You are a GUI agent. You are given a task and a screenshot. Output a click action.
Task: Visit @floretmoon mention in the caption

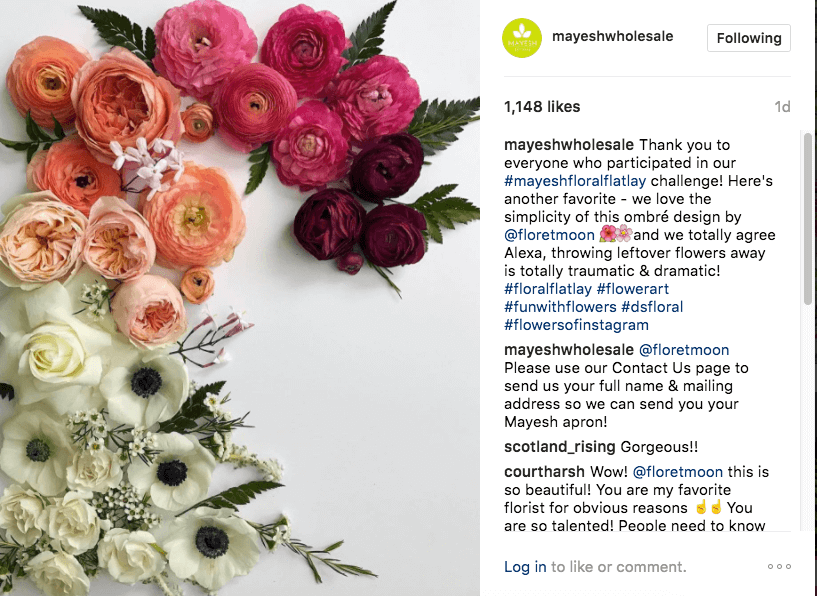pyautogui.click(x=549, y=235)
